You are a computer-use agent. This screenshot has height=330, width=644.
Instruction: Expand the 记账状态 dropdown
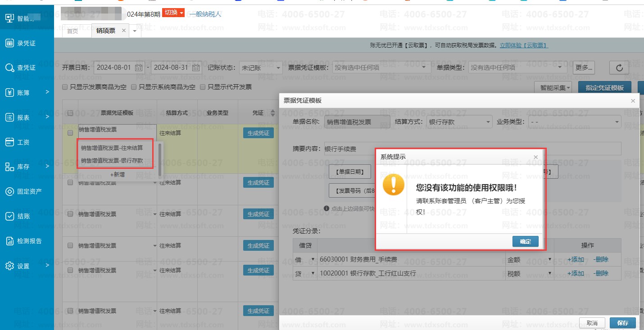pos(260,68)
